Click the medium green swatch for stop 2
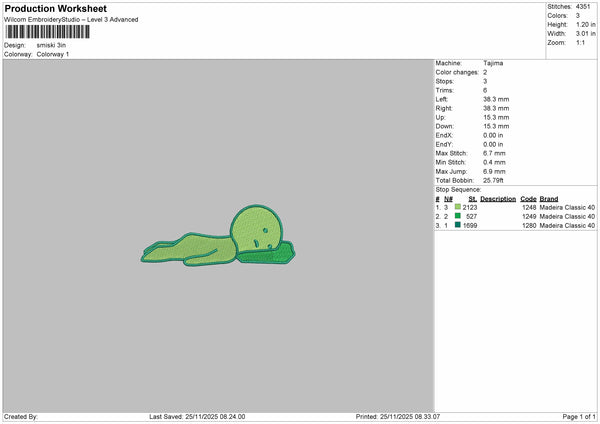The image size is (600, 424). click(x=457, y=216)
